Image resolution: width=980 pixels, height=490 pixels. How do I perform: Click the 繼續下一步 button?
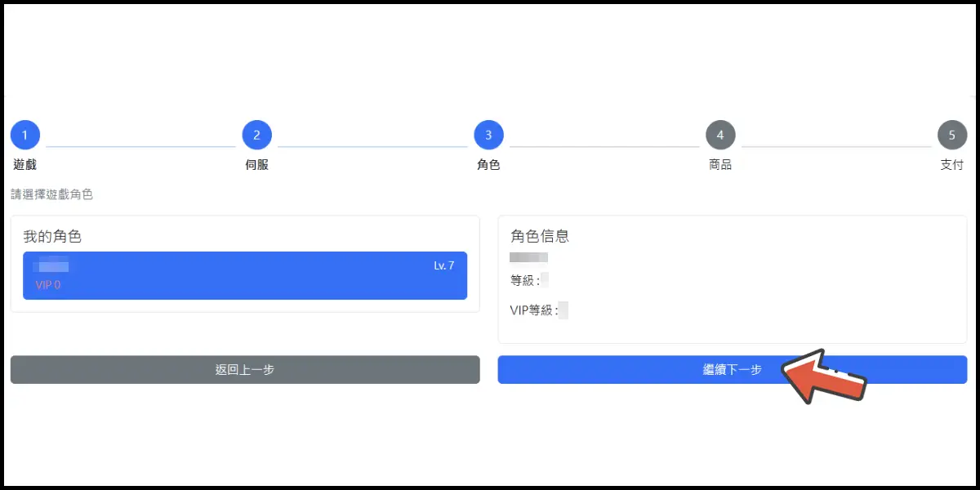(x=733, y=369)
